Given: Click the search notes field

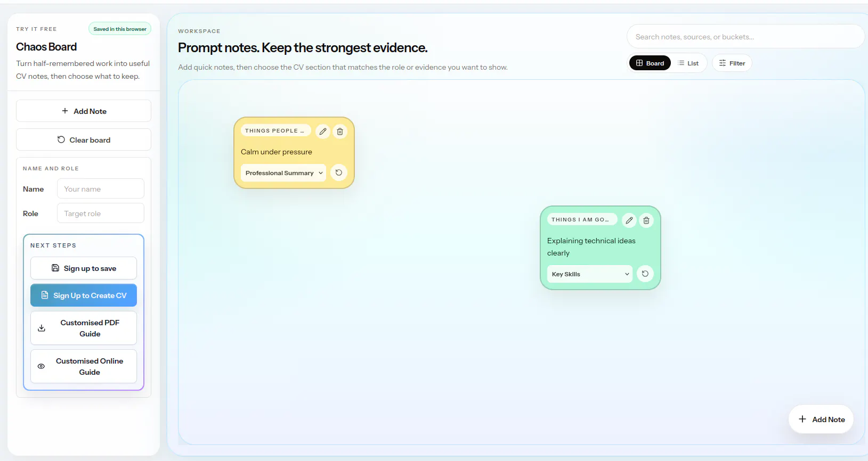Looking at the screenshot, I should [745, 37].
